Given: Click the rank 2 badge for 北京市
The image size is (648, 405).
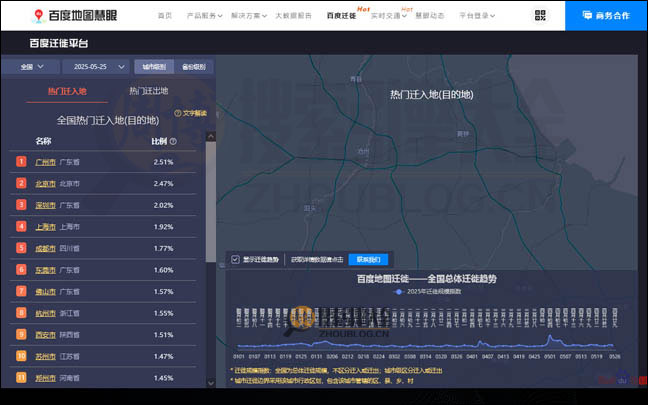Looking at the screenshot, I should 21,183.
